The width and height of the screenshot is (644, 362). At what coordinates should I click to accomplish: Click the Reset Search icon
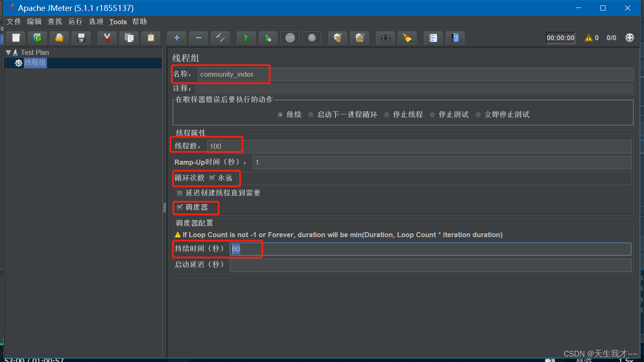pos(408,38)
